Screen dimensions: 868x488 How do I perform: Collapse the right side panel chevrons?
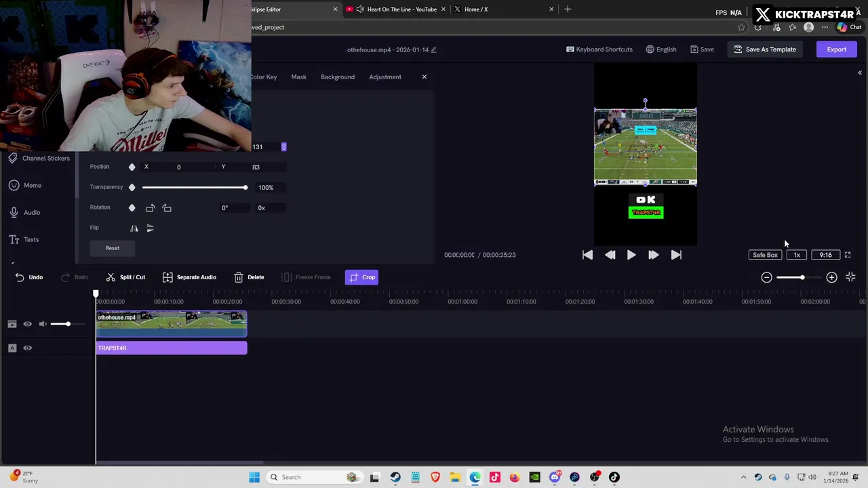859,73
